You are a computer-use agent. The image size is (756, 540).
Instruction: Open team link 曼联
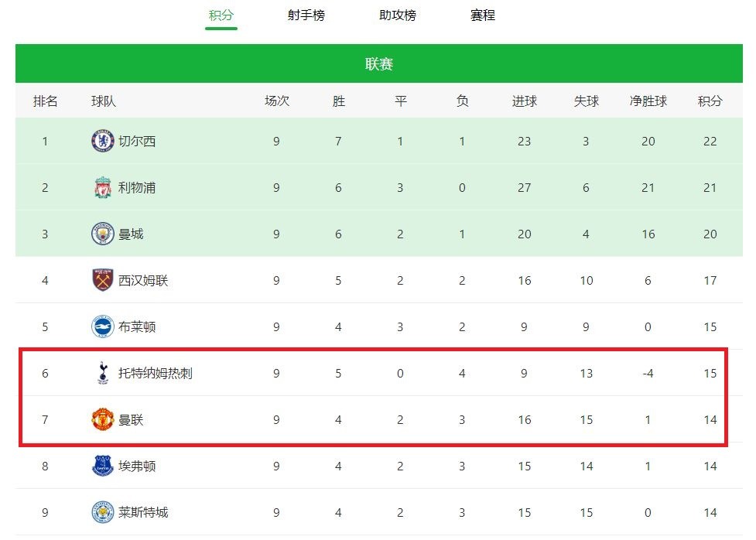(131, 420)
